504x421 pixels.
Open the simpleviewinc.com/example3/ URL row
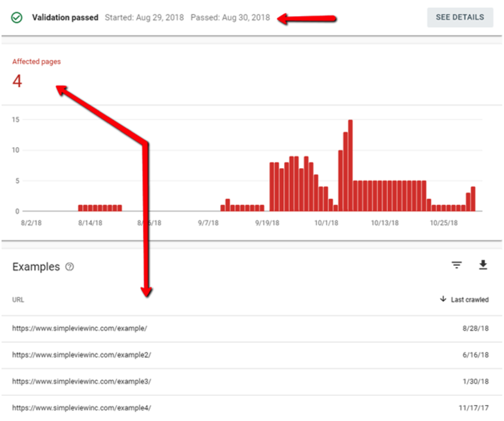point(252,381)
